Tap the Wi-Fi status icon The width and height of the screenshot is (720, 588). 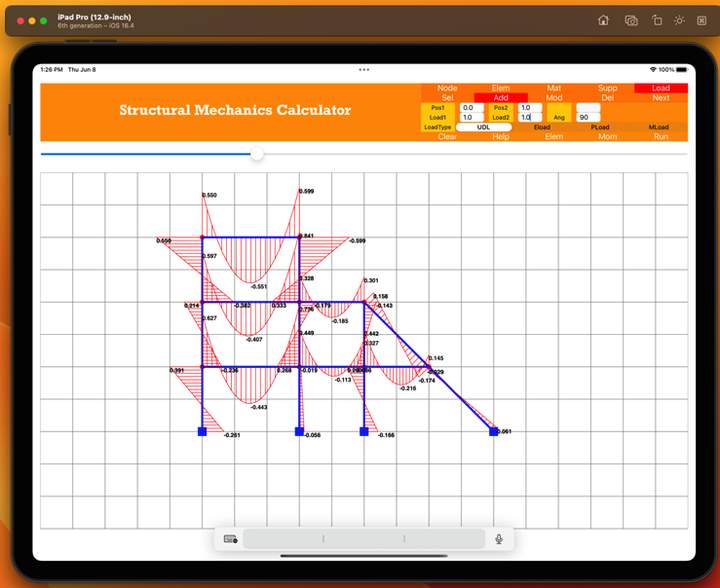point(653,70)
